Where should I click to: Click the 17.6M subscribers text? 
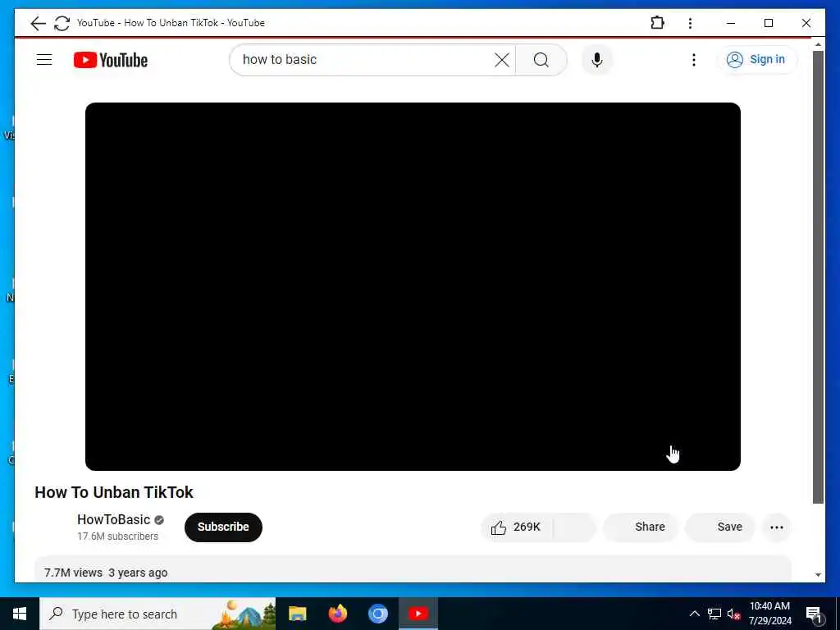[x=118, y=536]
